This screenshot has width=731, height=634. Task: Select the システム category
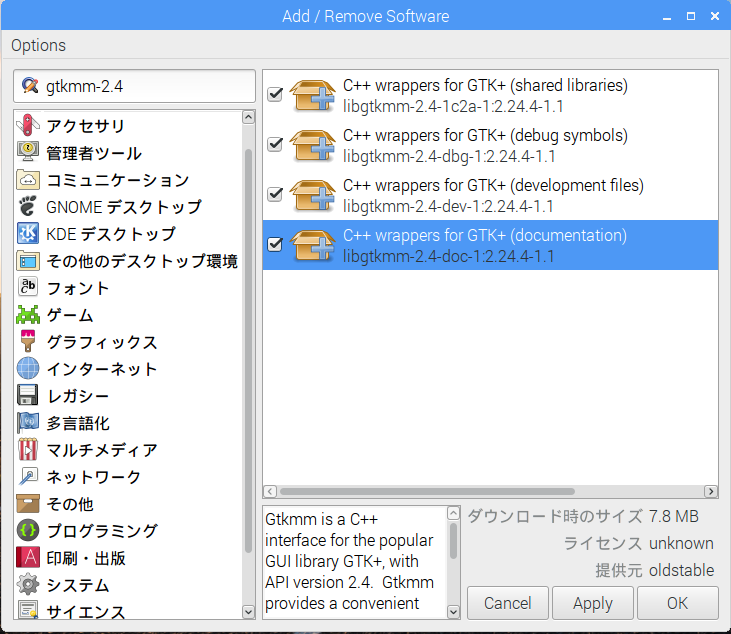[78, 585]
